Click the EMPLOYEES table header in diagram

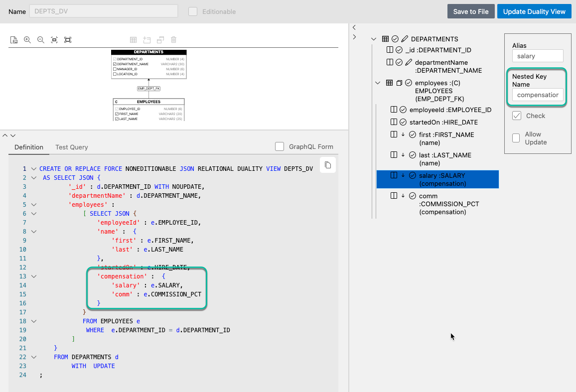pos(149,102)
